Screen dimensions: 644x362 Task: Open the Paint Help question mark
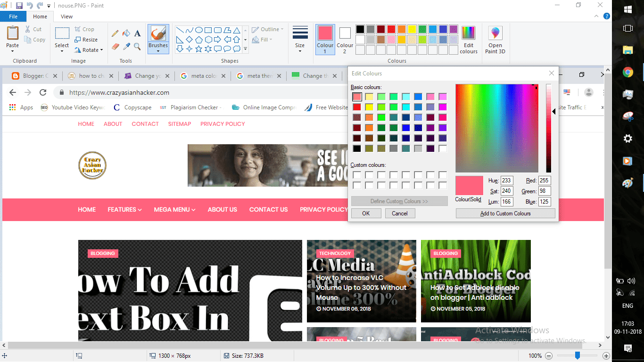click(x=607, y=16)
